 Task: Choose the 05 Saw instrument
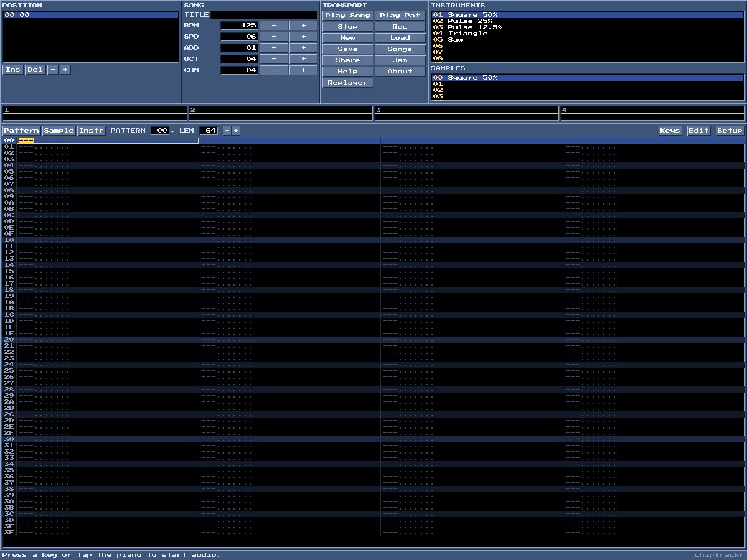click(588, 40)
